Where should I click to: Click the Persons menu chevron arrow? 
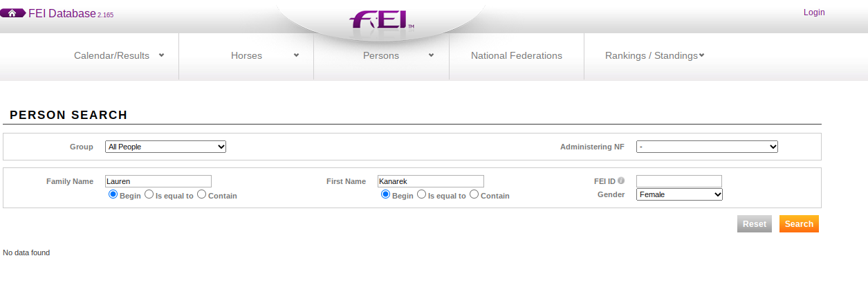[x=431, y=55]
